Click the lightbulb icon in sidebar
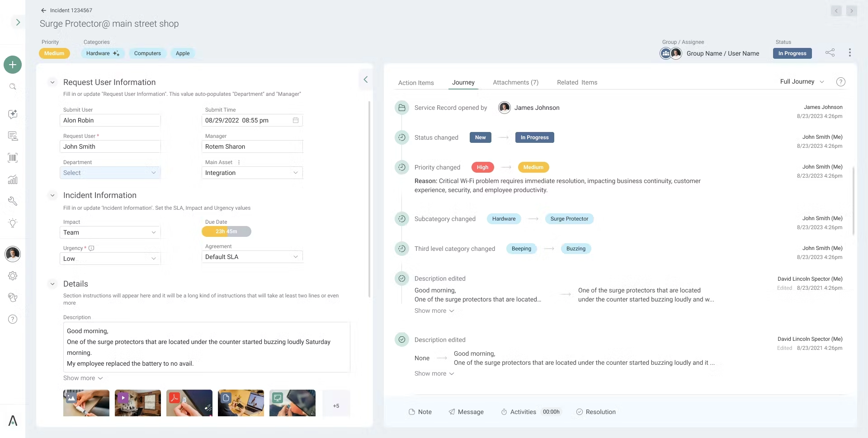 pos(13,223)
